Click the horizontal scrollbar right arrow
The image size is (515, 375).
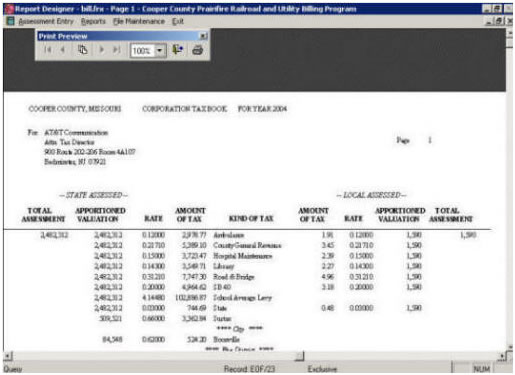(502, 356)
